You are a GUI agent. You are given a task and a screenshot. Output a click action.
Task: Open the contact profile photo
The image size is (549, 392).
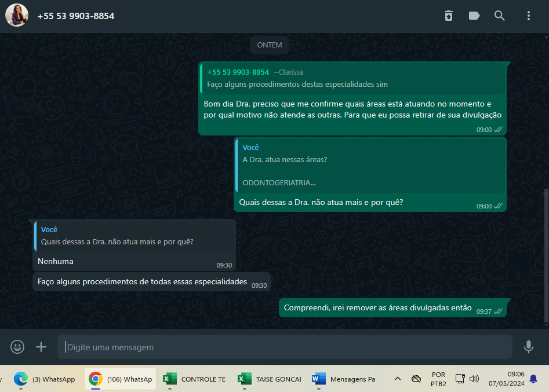(16, 16)
